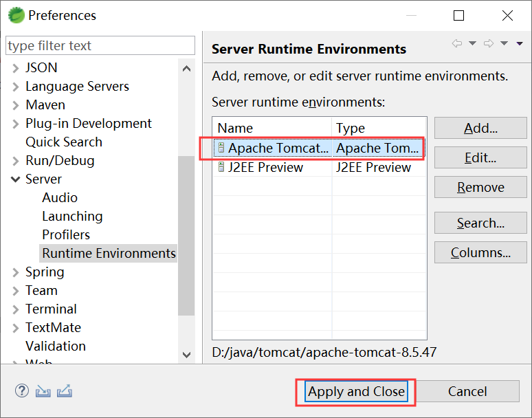Click the Remove button
The image size is (532, 418).
(480, 187)
